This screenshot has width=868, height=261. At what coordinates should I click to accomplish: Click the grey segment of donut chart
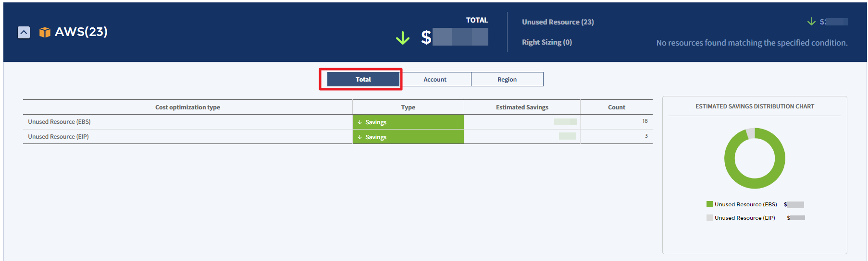tap(750, 133)
